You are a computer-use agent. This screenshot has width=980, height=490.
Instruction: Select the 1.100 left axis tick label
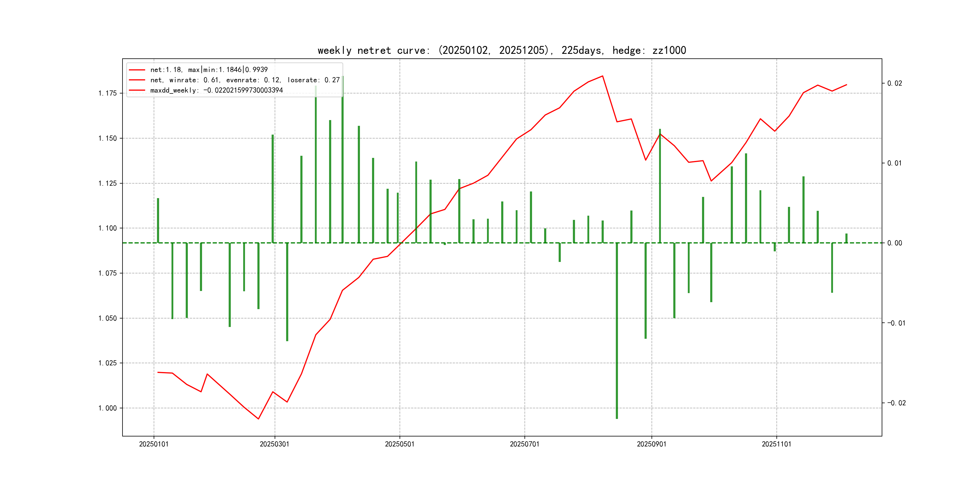(x=108, y=228)
